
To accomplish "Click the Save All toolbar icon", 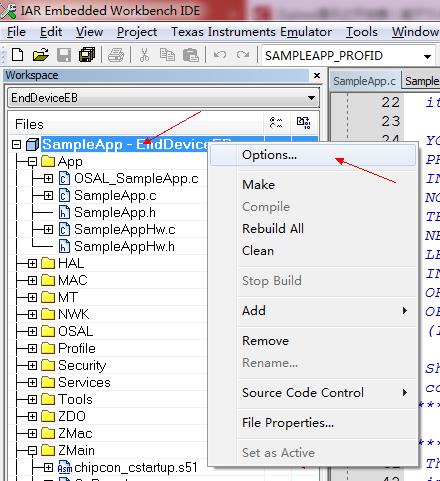I will tap(87, 55).
